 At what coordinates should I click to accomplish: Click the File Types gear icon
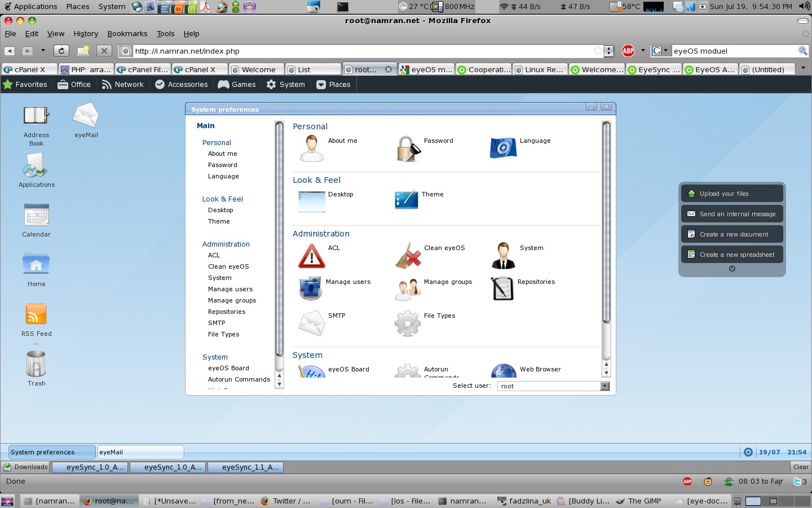(407, 323)
